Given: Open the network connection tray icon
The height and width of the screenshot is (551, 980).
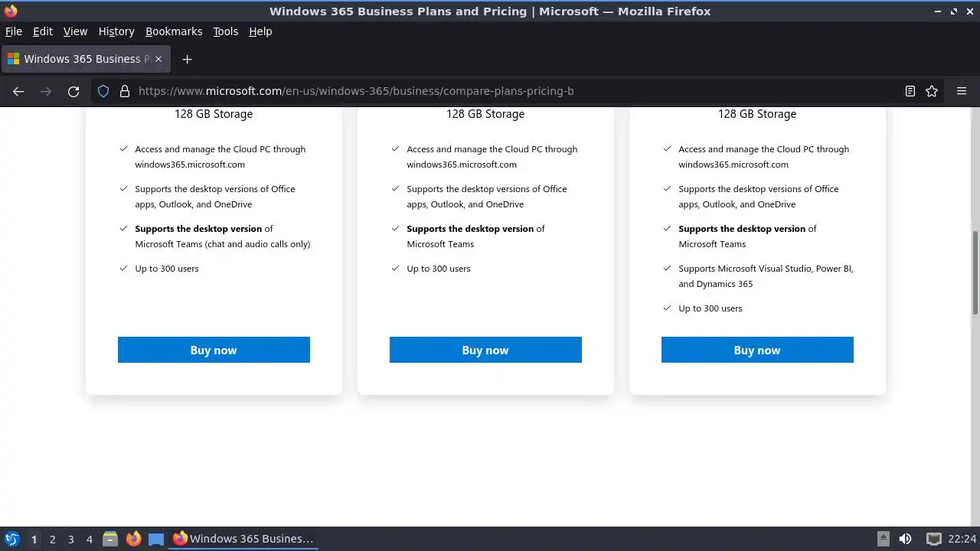Looking at the screenshot, I should [x=933, y=539].
